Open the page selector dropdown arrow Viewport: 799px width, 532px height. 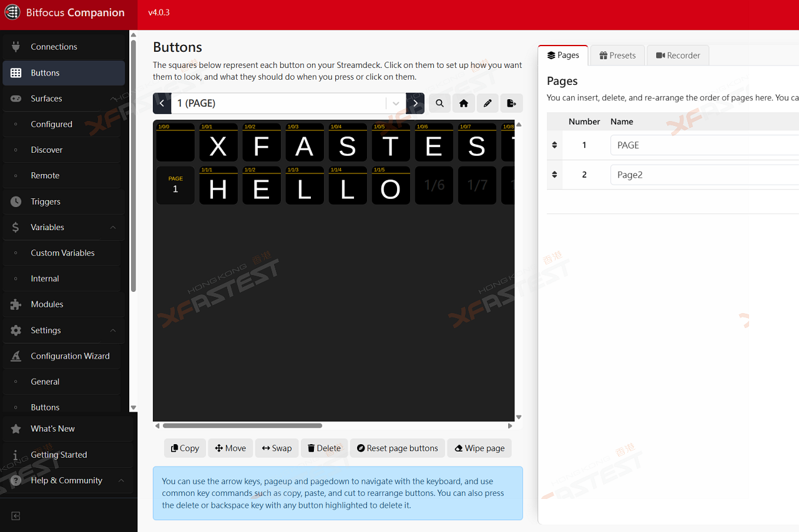coord(396,104)
